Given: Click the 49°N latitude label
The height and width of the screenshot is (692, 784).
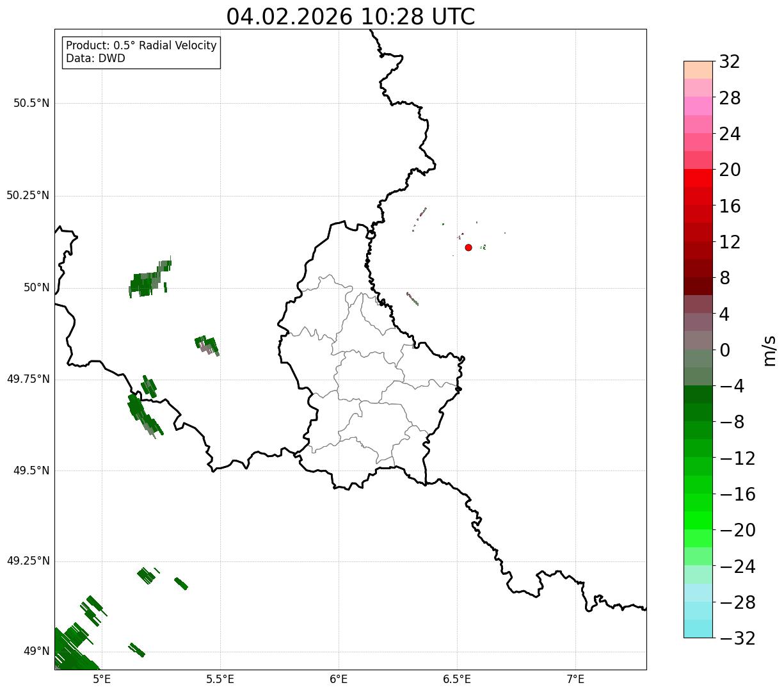Looking at the screenshot, I should coord(36,652).
